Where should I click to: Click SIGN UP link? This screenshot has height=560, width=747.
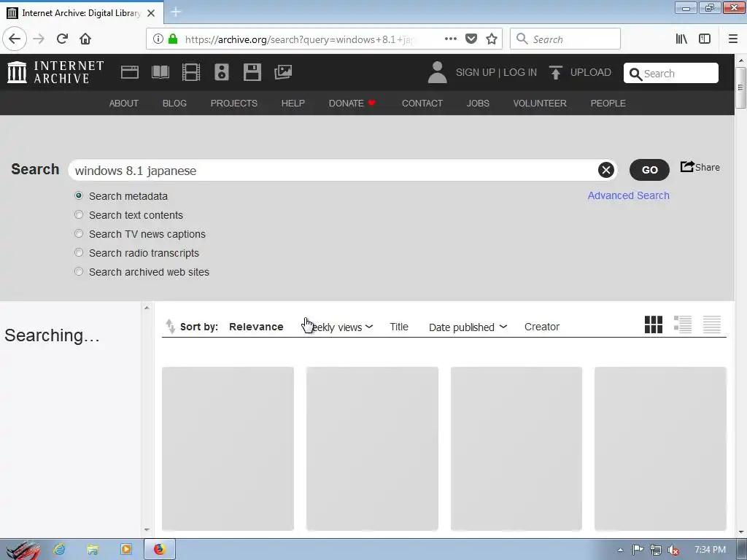pos(476,72)
